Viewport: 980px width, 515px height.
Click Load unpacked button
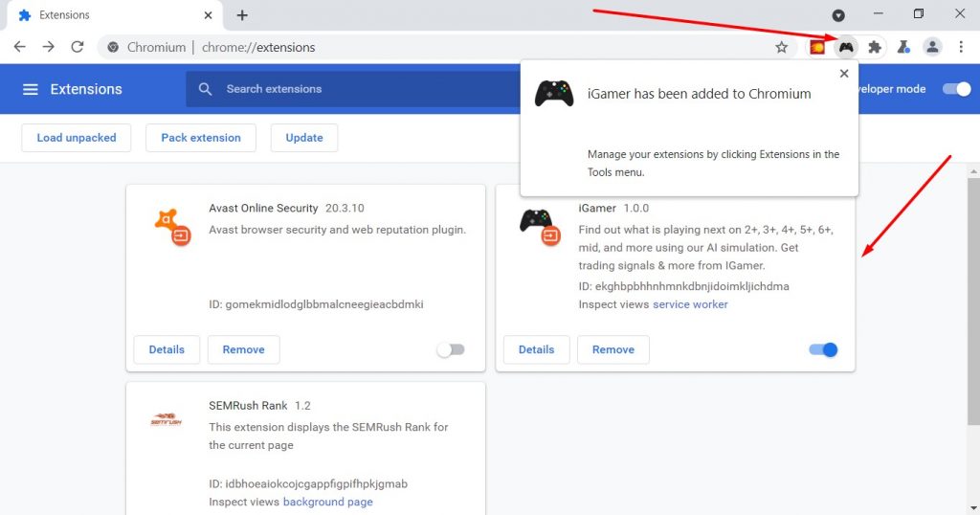click(x=77, y=138)
